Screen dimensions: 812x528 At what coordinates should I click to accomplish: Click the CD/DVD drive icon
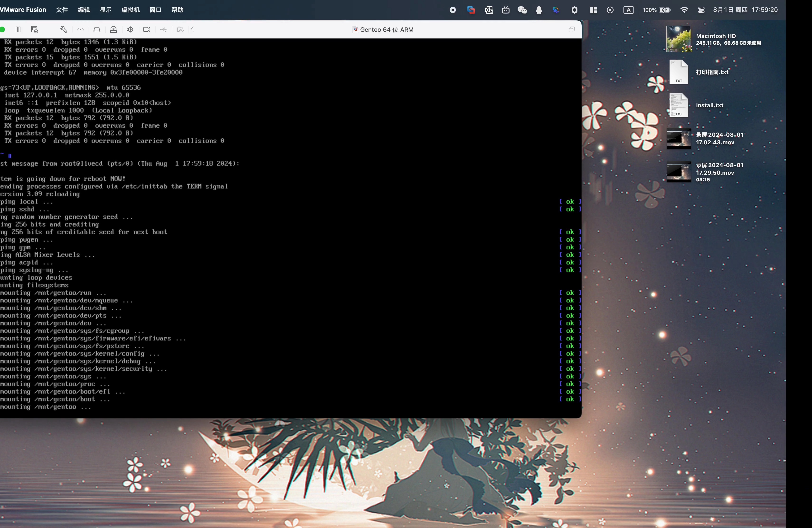point(114,30)
